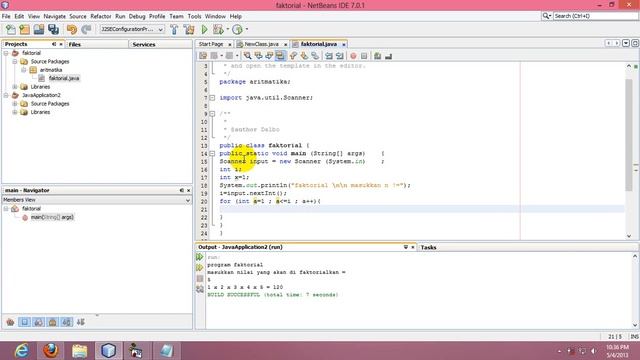Viewport: 640px width, 360px height.
Task: Click the Uncomment lines editor icon
Action: click(x=389, y=56)
